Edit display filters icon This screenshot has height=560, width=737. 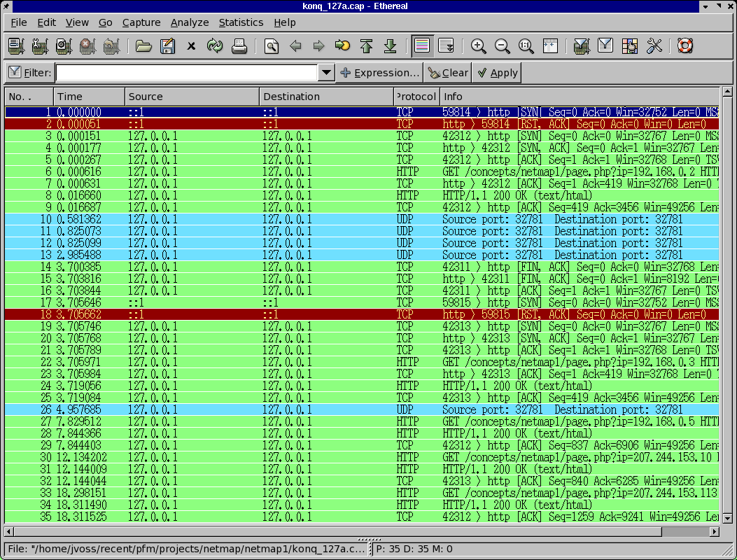[605, 46]
